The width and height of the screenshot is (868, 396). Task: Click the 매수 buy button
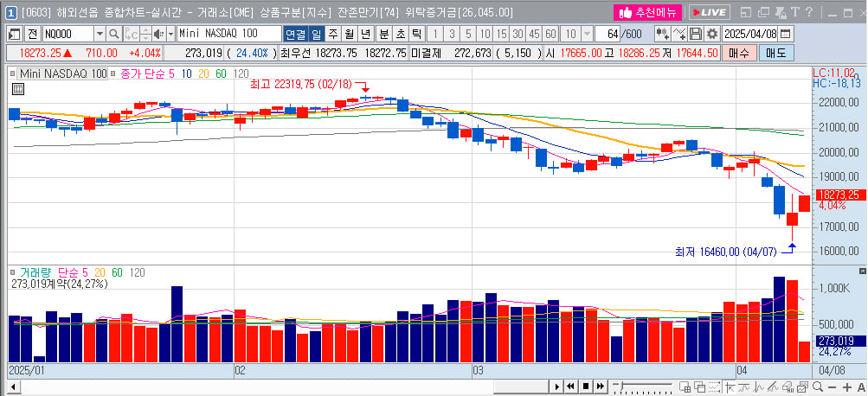coord(739,53)
